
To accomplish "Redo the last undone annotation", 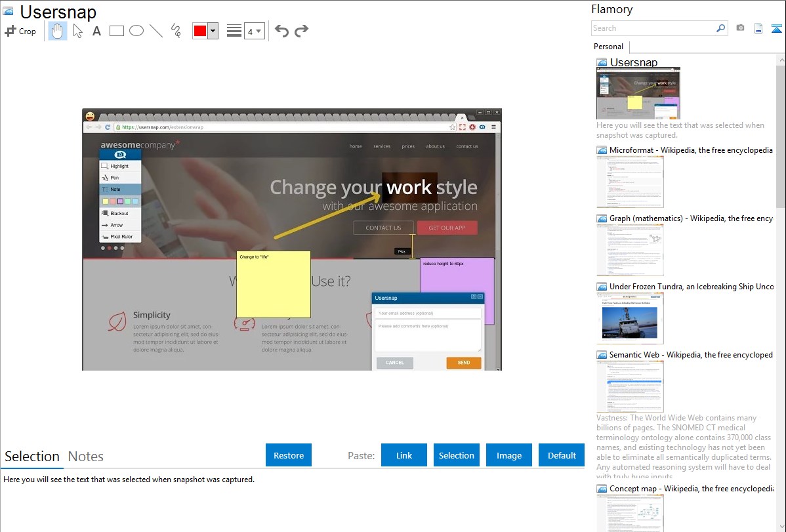I will coord(301,31).
